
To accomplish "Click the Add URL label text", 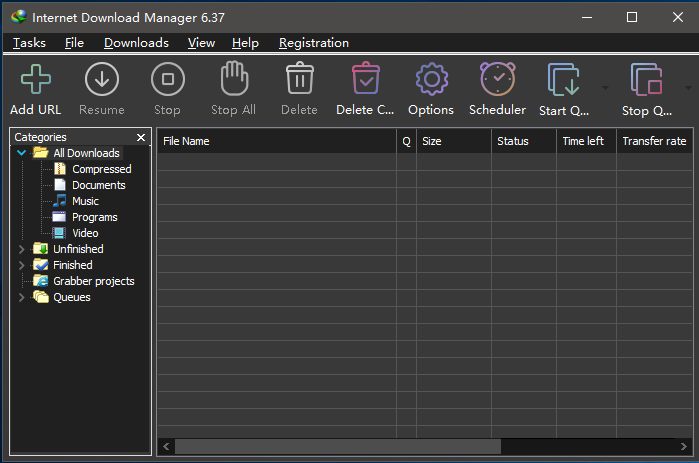I will (36, 110).
